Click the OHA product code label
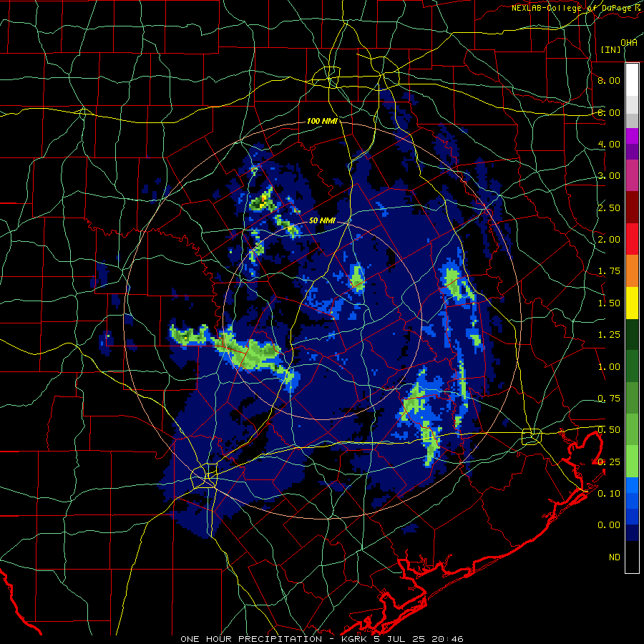Screen dimensions: 644x644 [x=629, y=43]
